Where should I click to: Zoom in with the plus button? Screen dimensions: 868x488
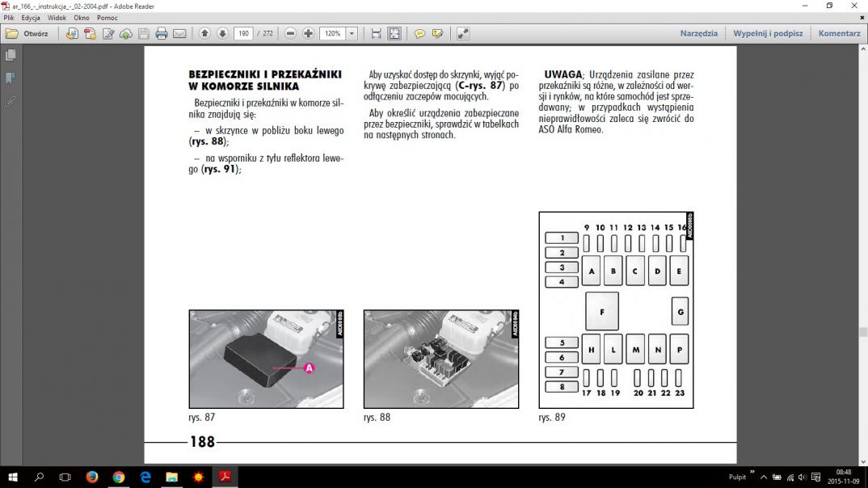pos(309,34)
